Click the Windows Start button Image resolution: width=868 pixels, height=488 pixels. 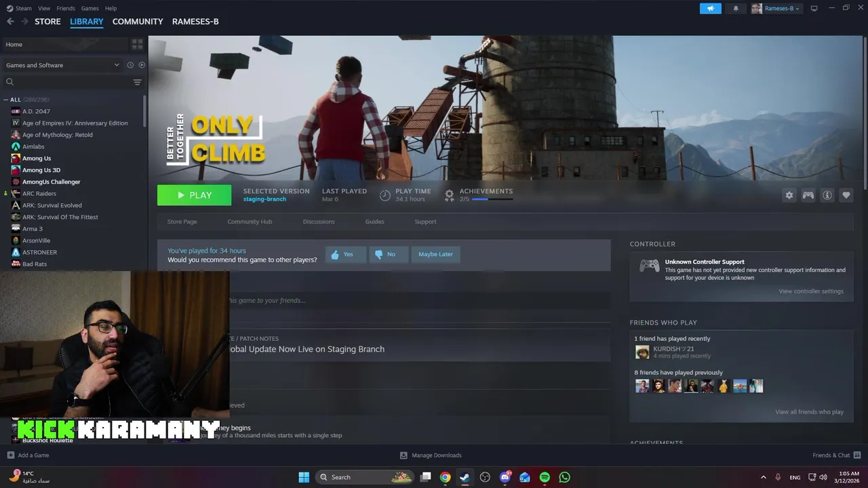click(304, 477)
